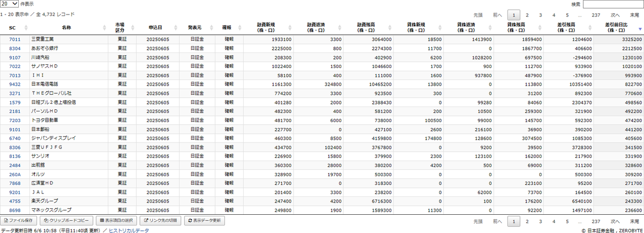Open stock code 8304 link

[14, 48]
